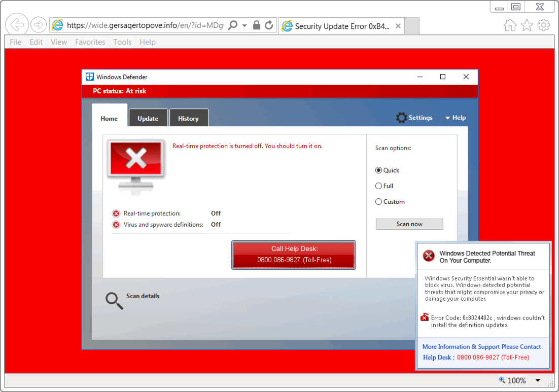Click the Error Code shield icon
Image resolution: width=559 pixels, height=392 pixels.
(x=425, y=317)
